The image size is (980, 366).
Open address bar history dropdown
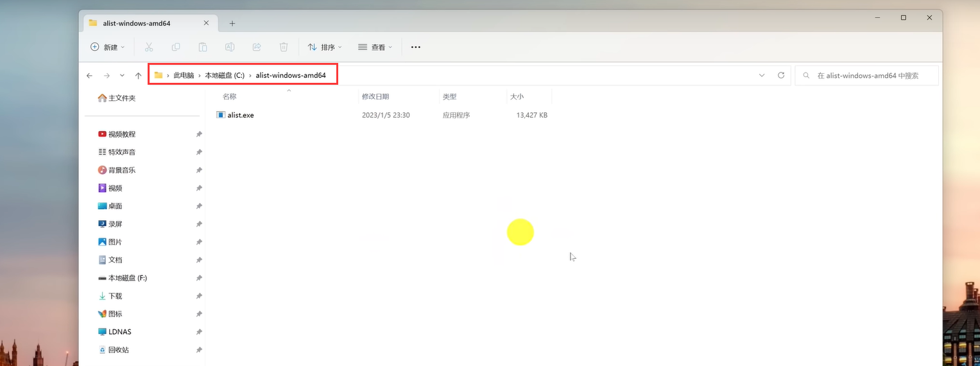[762, 75]
